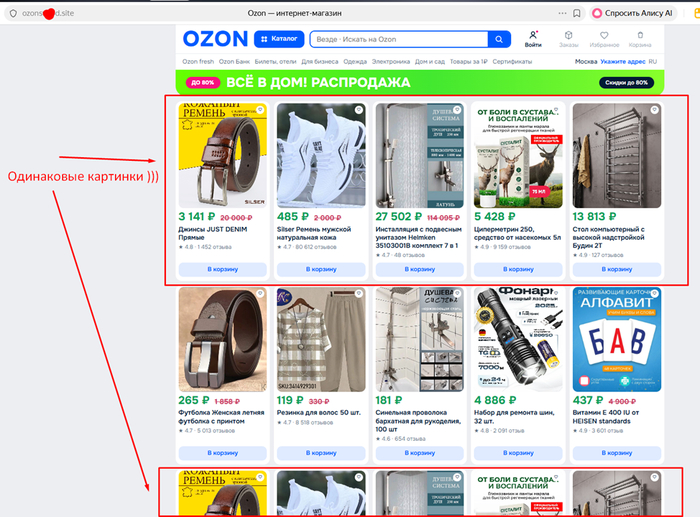Favorite the 13 813 ₽ towel rail card

click(x=654, y=109)
